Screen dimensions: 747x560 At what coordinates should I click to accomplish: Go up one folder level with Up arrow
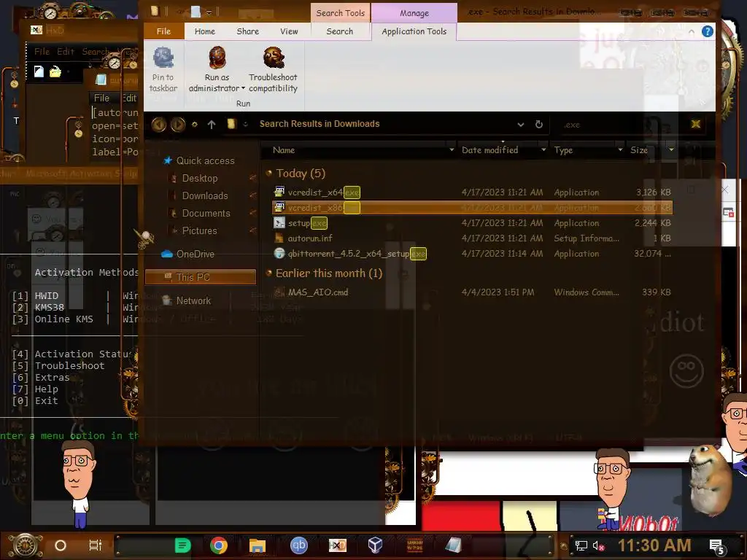click(212, 124)
